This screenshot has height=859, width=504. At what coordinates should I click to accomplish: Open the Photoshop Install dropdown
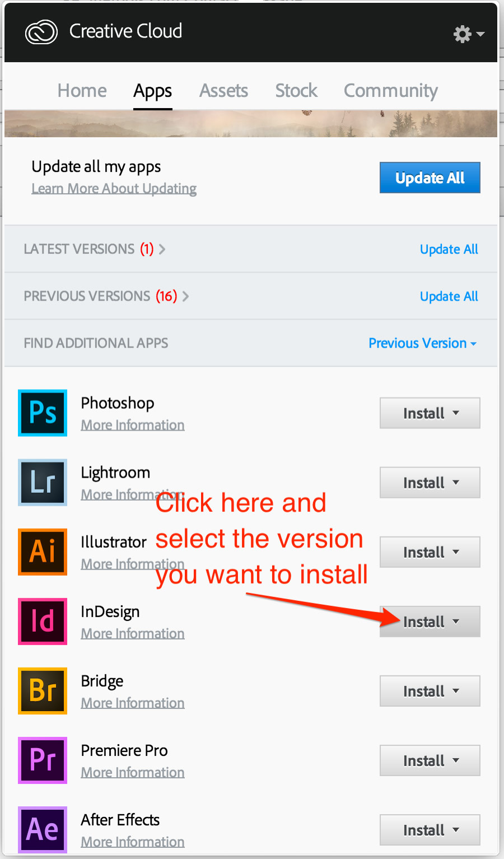(430, 413)
